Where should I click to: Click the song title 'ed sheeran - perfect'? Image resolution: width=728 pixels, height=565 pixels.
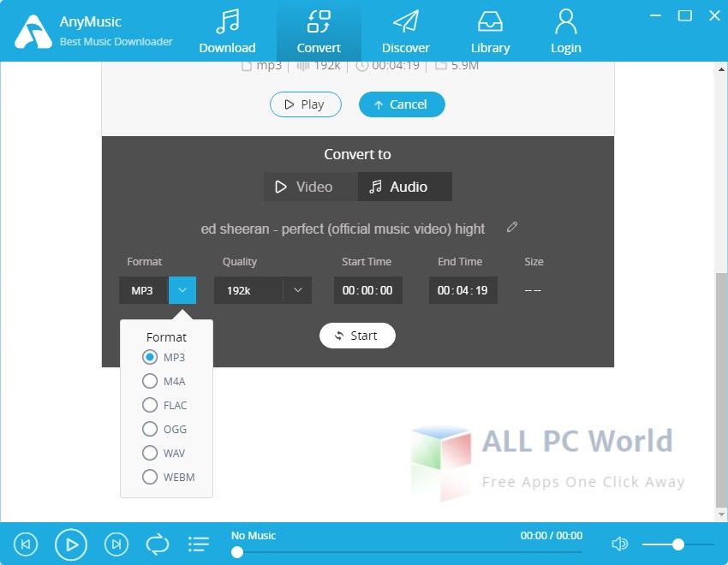pos(343,229)
